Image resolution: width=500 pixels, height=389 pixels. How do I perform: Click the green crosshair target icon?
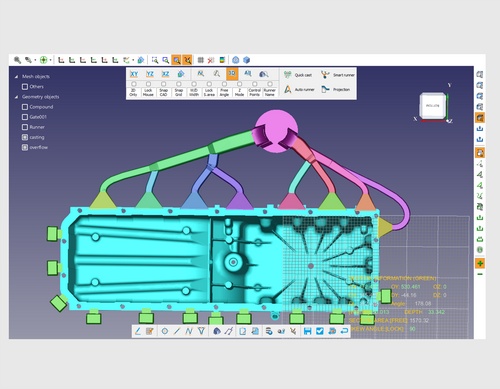click(x=43, y=60)
